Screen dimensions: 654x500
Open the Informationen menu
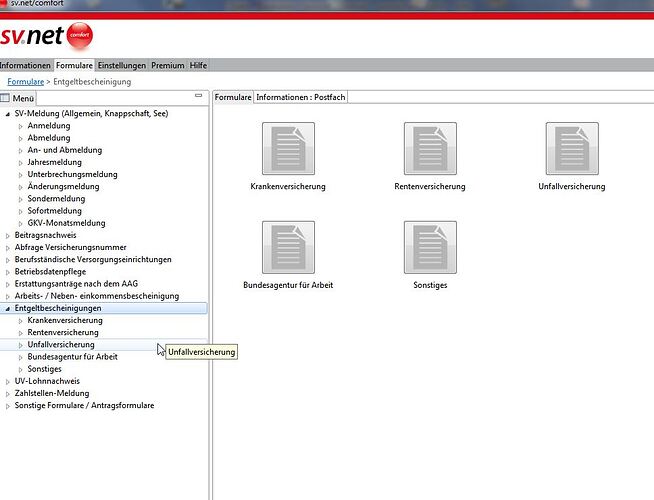coord(25,65)
